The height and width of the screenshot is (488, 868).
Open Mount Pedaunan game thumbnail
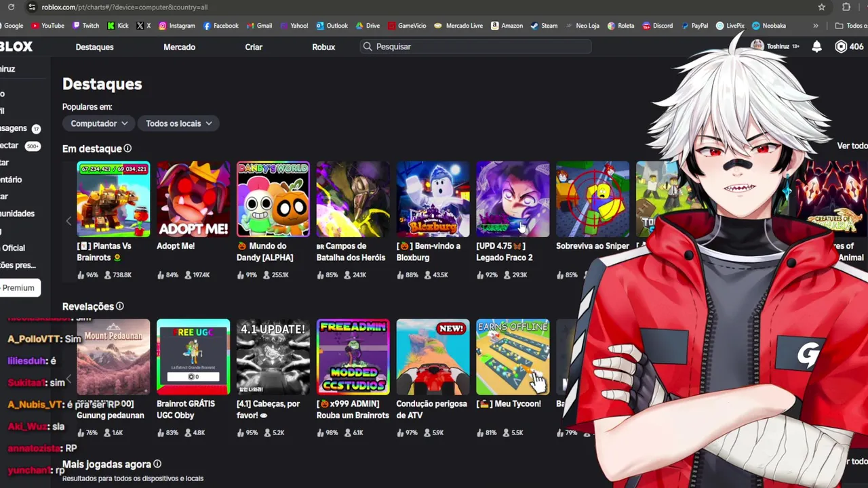click(113, 357)
